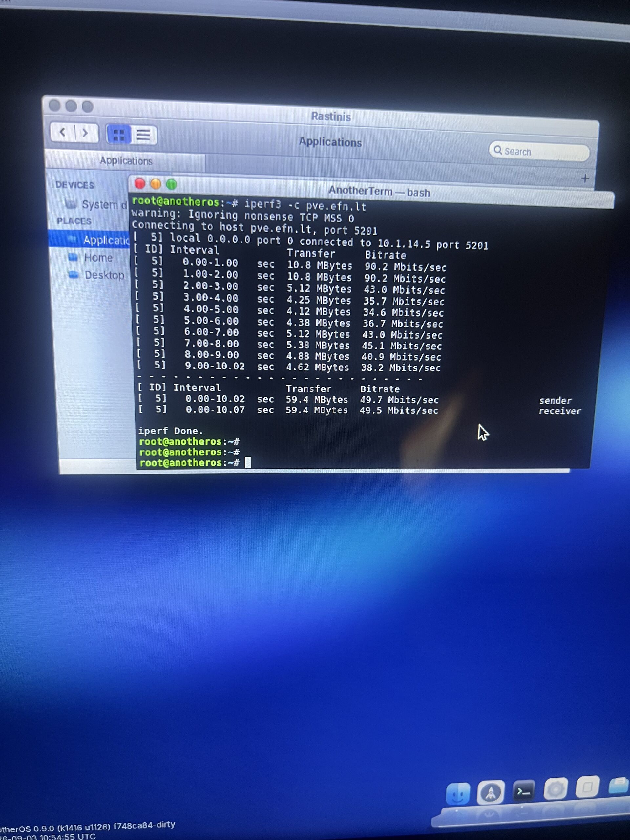Focus the Search field in the file window
This screenshot has width=630, height=840.
click(x=539, y=152)
